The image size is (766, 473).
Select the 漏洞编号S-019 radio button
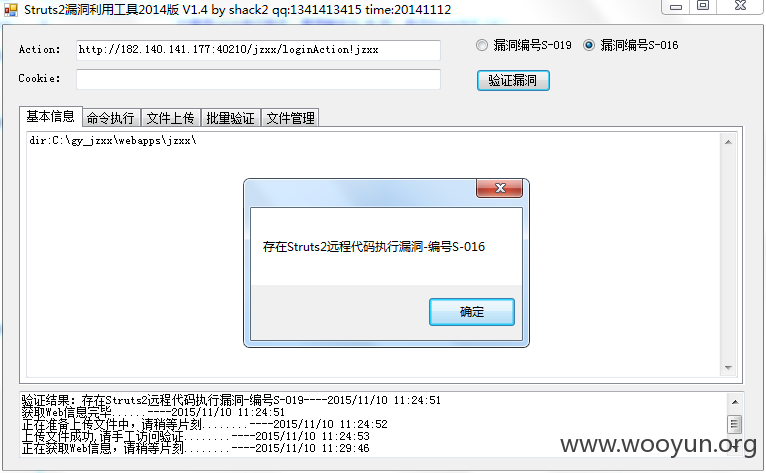coord(482,45)
